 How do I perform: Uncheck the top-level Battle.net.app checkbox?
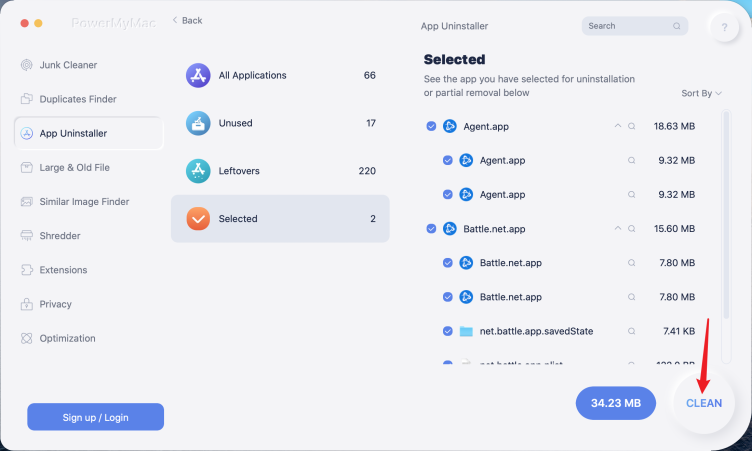pos(431,229)
